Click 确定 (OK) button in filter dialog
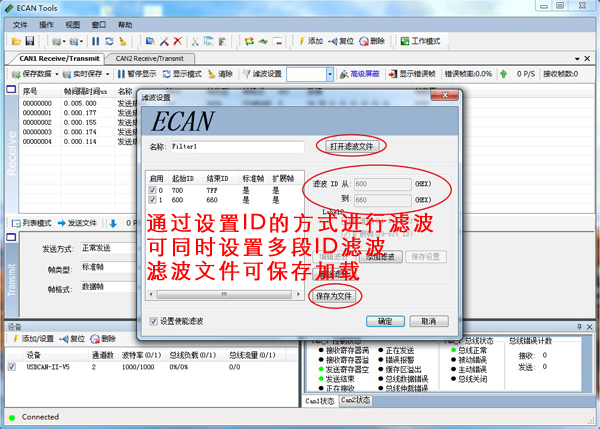 click(385, 321)
